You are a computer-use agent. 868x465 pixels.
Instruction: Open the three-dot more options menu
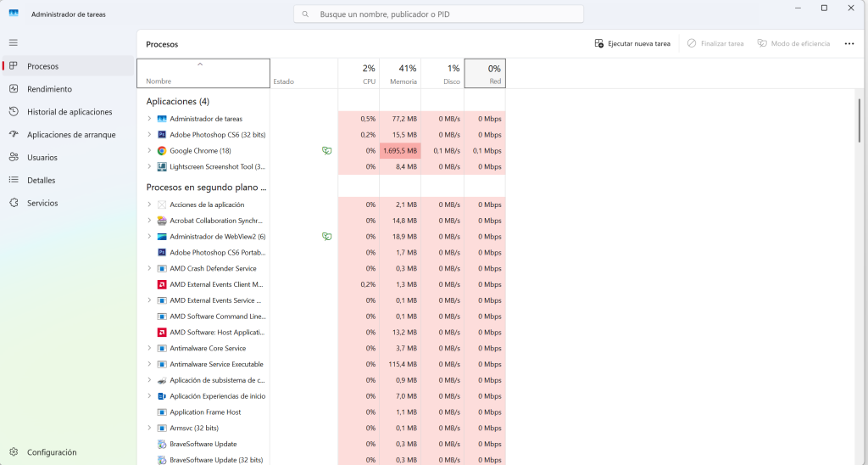(849, 43)
